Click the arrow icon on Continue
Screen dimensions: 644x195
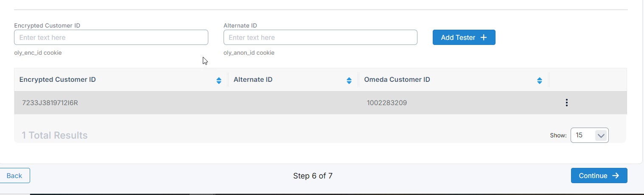616,175
